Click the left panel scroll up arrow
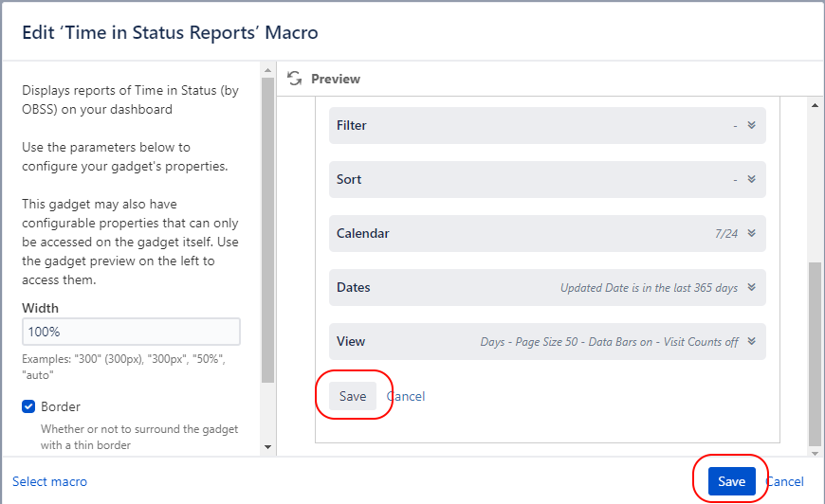The image size is (825, 504). click(267, 69)
